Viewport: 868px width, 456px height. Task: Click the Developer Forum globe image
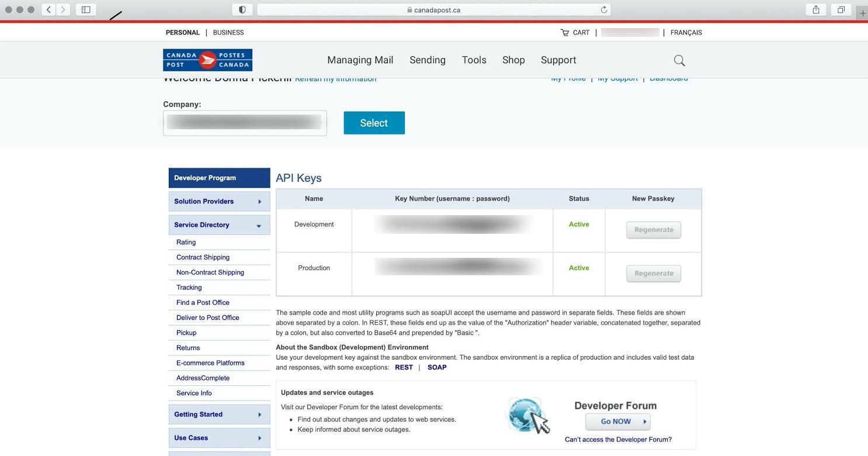click(x=527, y=416)
